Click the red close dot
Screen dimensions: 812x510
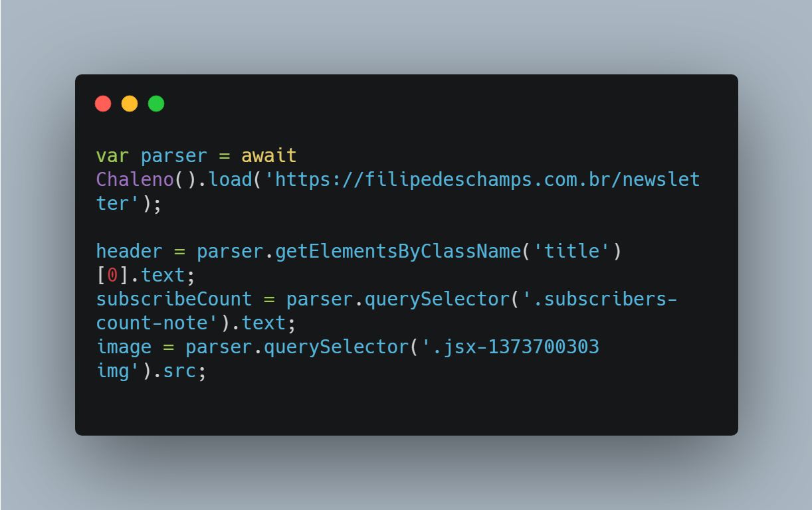pos(103,104)
